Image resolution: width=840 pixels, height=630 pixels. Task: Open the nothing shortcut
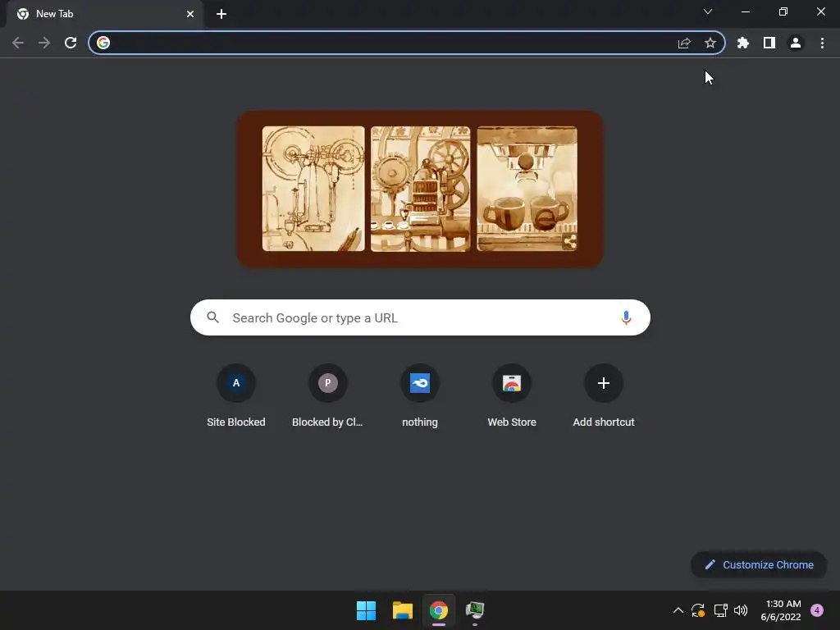[x=420, y=396]
